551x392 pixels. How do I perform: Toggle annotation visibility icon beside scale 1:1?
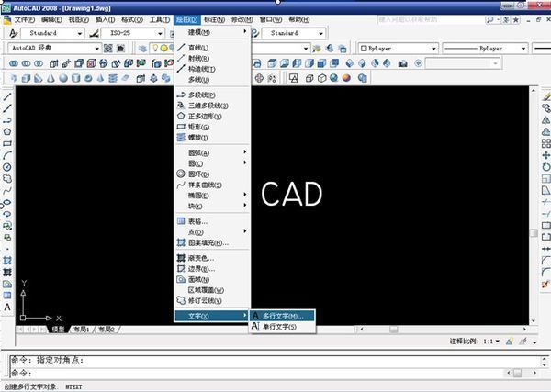(x=510, y=342)
